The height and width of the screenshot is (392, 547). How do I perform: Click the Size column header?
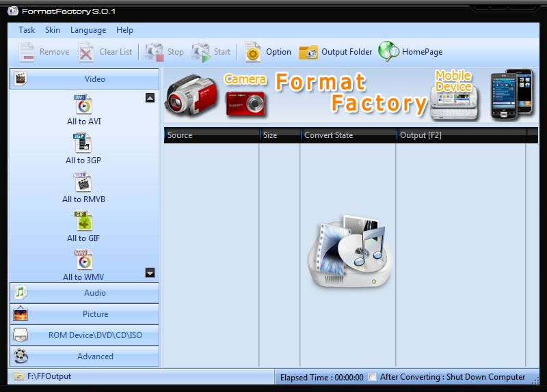[x=280, y=135]
